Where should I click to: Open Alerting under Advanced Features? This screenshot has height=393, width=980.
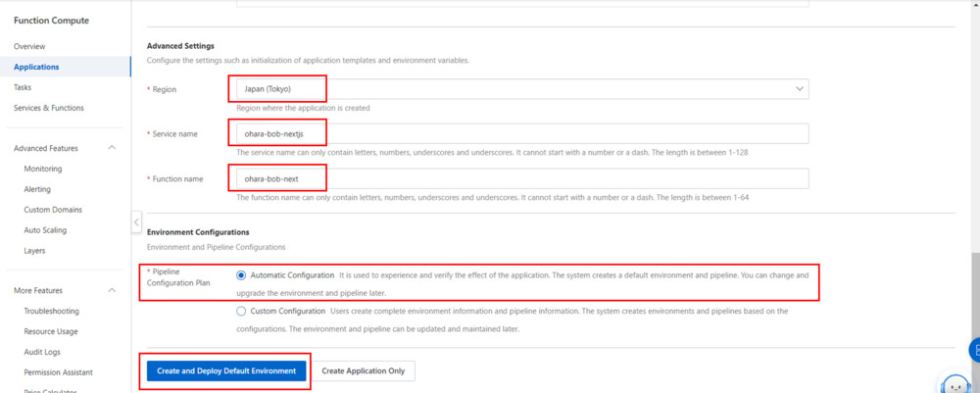pos(37,189)
